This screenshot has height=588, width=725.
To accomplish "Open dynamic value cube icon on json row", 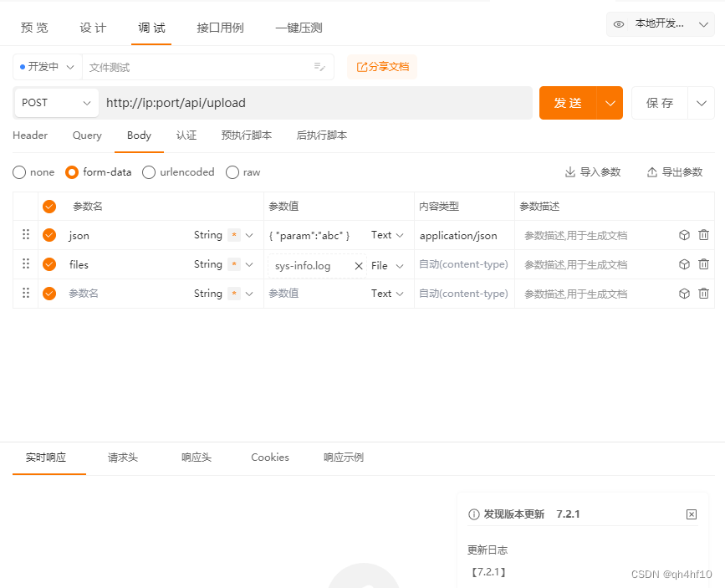I will tap(683, 235).
